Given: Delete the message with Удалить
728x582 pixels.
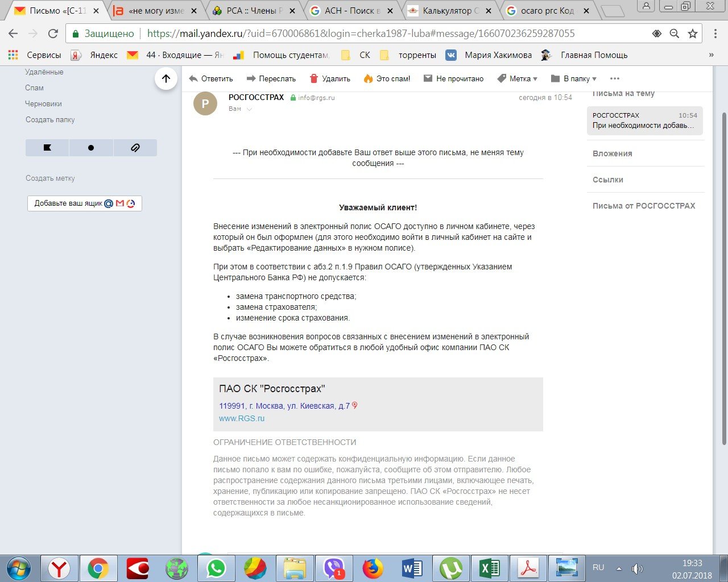Looking at the screenshot, I should coord(329,78).
